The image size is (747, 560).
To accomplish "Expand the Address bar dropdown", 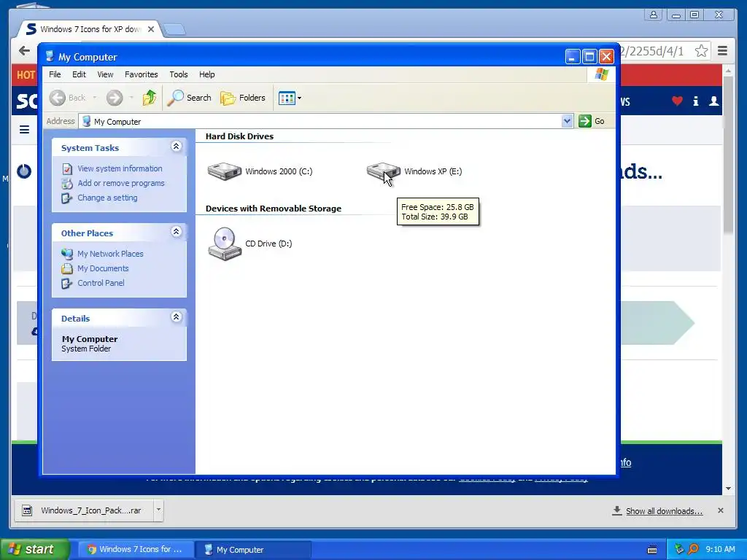I will [x=567, y=121].
